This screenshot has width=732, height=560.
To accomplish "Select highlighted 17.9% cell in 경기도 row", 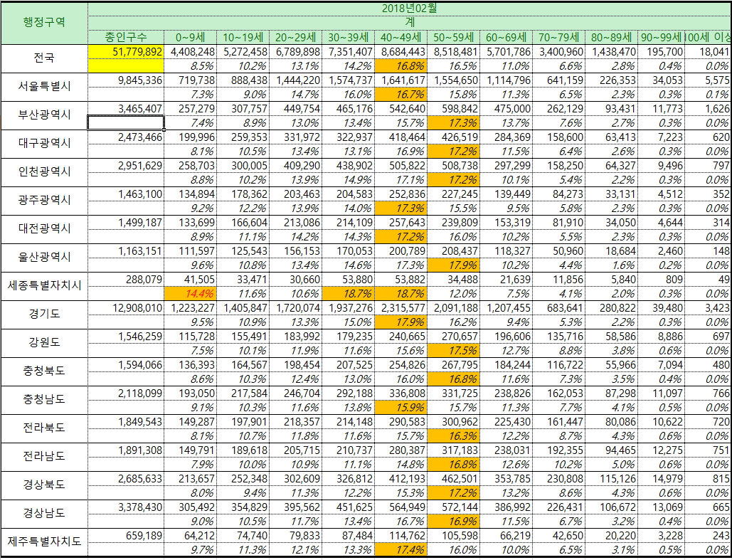I will pyautogui.click(x=401, y=322).
